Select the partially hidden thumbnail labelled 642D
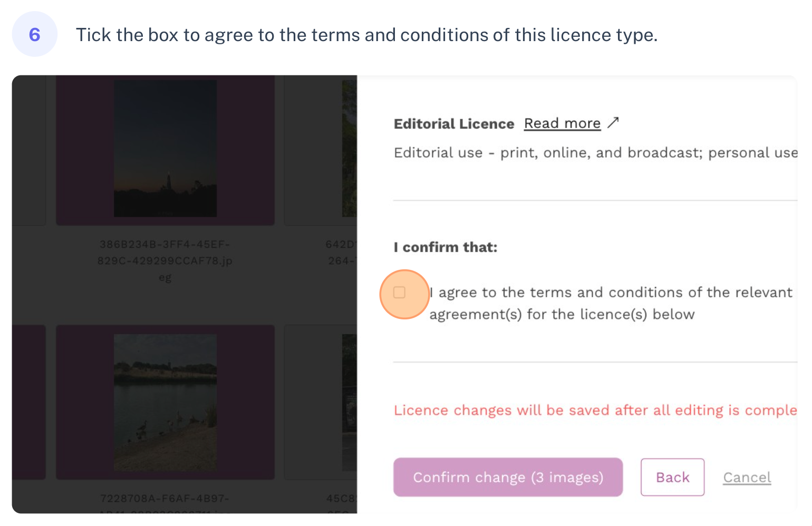 pyautogui.click(x=349, y=148)
